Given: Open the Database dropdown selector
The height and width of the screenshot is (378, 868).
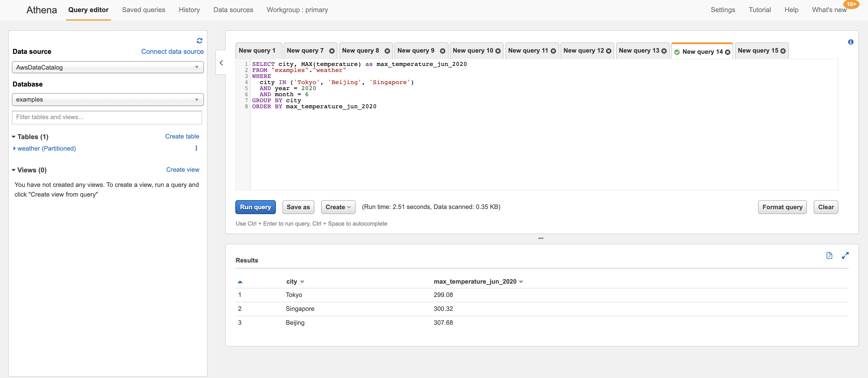Looking at the screenshot, I should [x=107, y=99].
